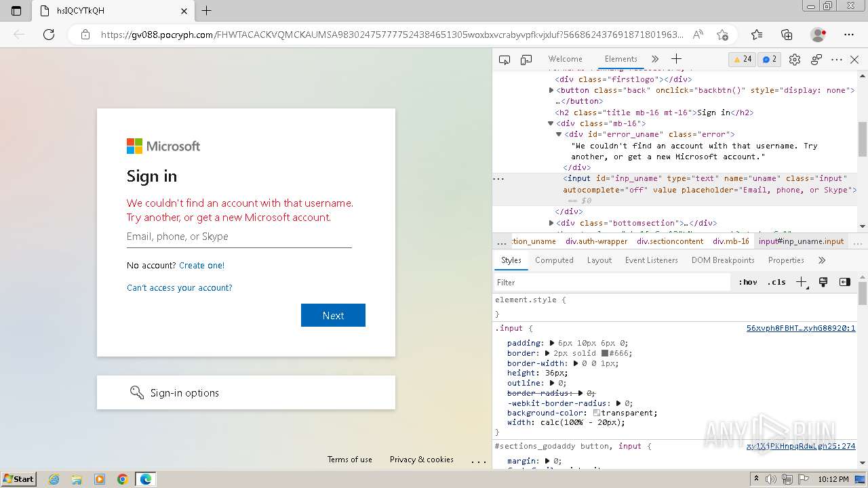Open the Layout tab
The height and width of the screenshot is (488, 868).
tap(599, 260)
